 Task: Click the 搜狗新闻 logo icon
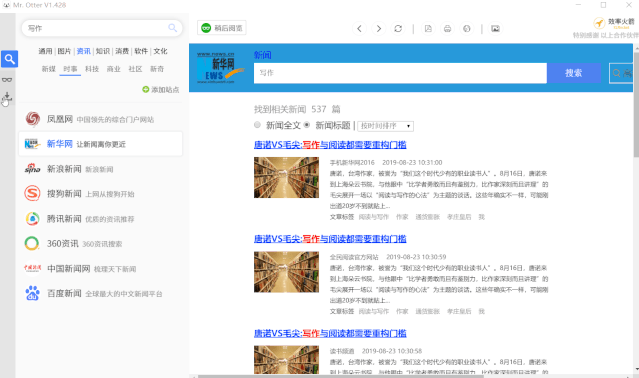pos(33,193)
